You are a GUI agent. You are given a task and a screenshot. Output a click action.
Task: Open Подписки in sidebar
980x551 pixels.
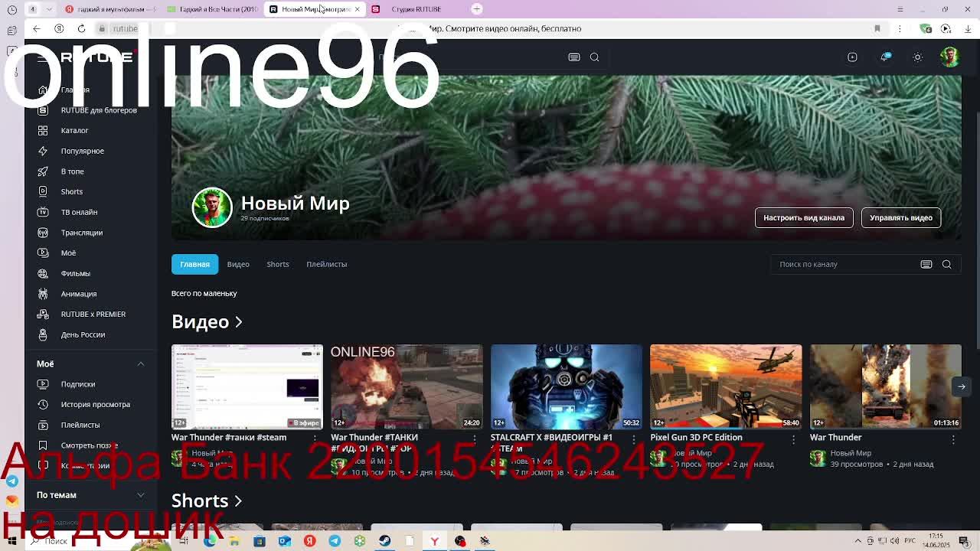click(90, 384)
